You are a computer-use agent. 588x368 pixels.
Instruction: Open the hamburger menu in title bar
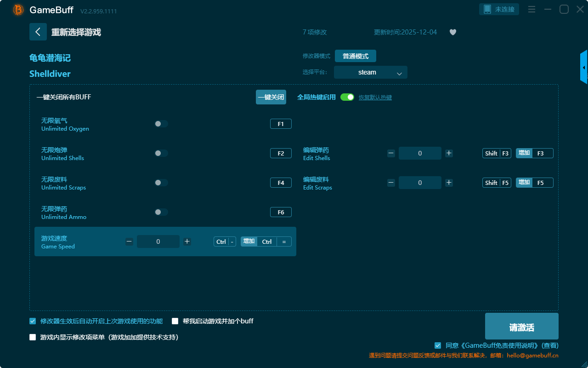coord(531,9)
